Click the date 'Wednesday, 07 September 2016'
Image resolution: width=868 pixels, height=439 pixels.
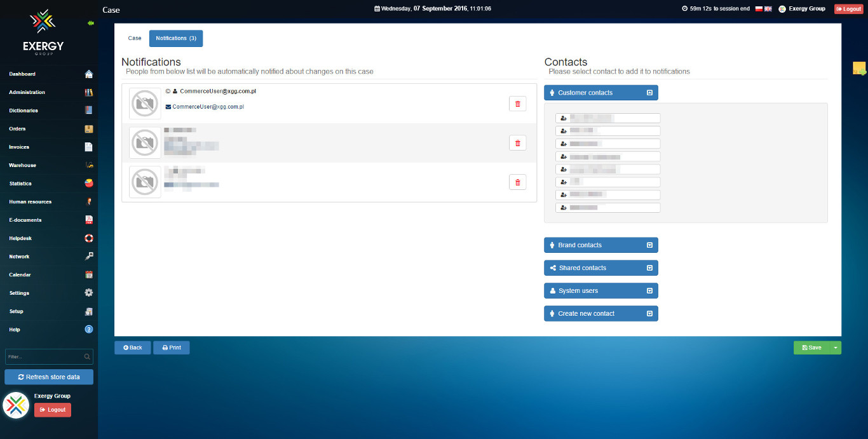(424, 9)
